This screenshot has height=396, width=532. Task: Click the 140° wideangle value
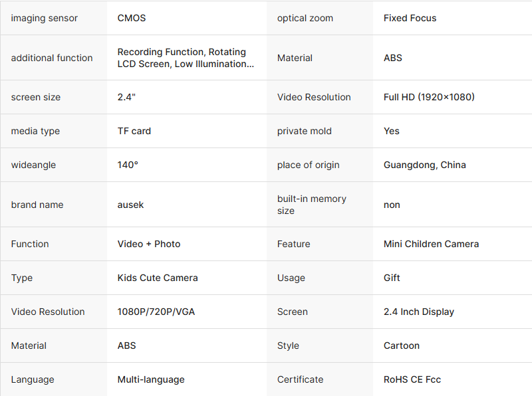click(x=128, y=165)
